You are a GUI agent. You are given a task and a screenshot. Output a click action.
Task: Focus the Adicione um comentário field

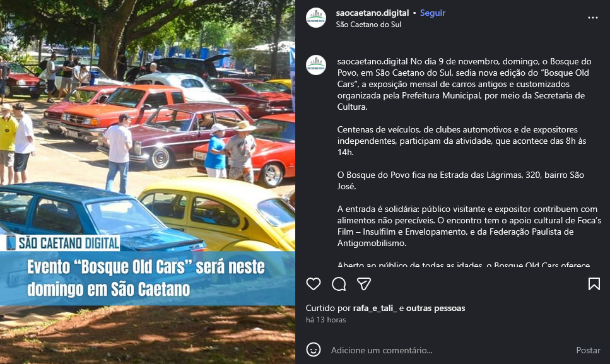(447, 350)
